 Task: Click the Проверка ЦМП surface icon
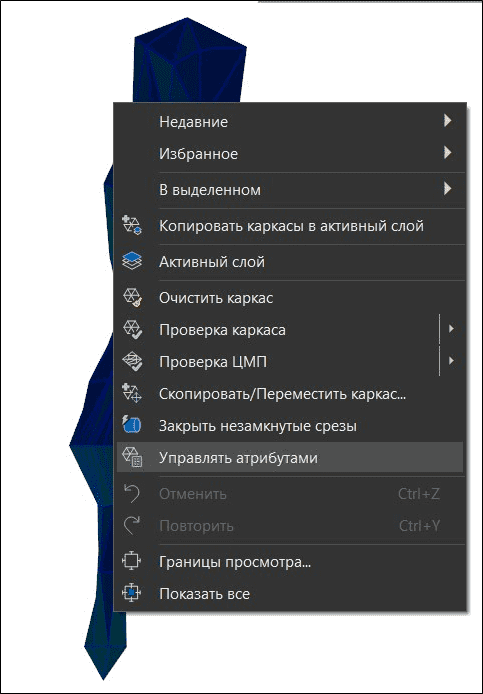131,362
